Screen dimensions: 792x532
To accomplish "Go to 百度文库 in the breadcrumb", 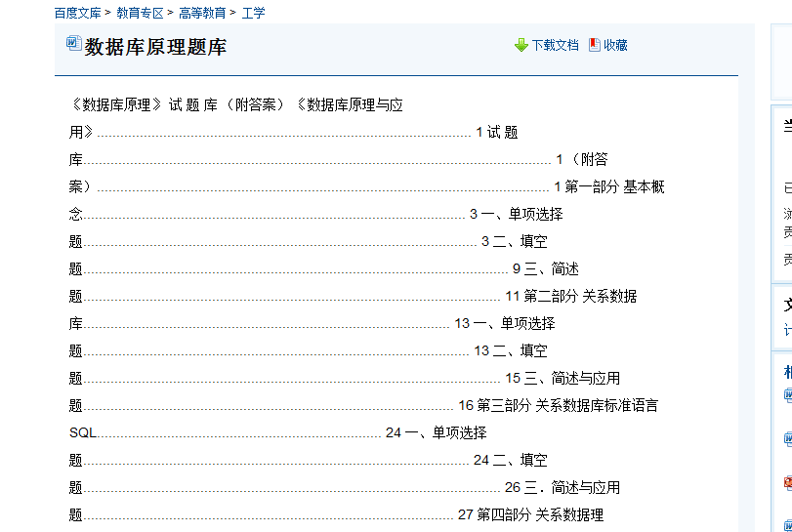I will coord(78,13).
